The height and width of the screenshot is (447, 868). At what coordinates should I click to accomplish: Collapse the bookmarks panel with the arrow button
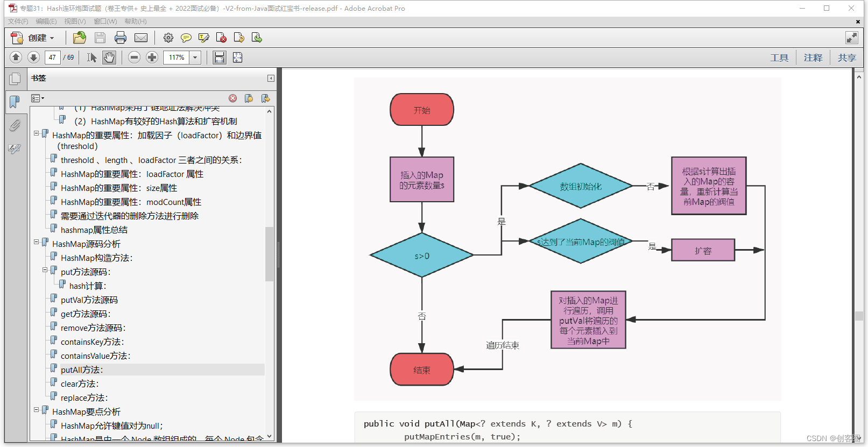[x=271, y=79]
